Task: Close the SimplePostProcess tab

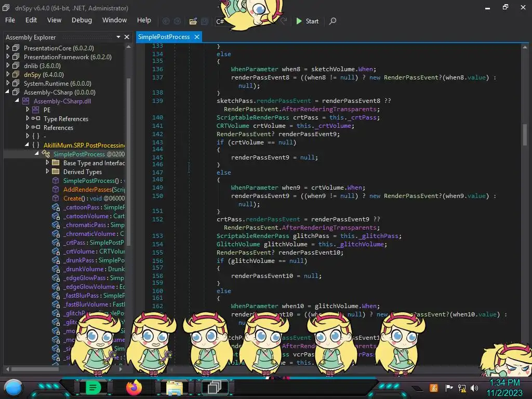Action: click(x=197, y=37)
